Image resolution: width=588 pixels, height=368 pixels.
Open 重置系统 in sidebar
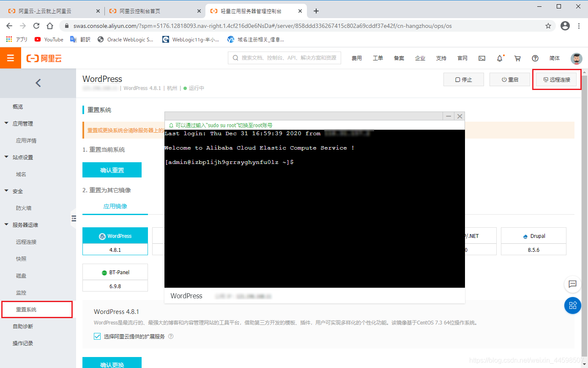click(x=26, y=309)
